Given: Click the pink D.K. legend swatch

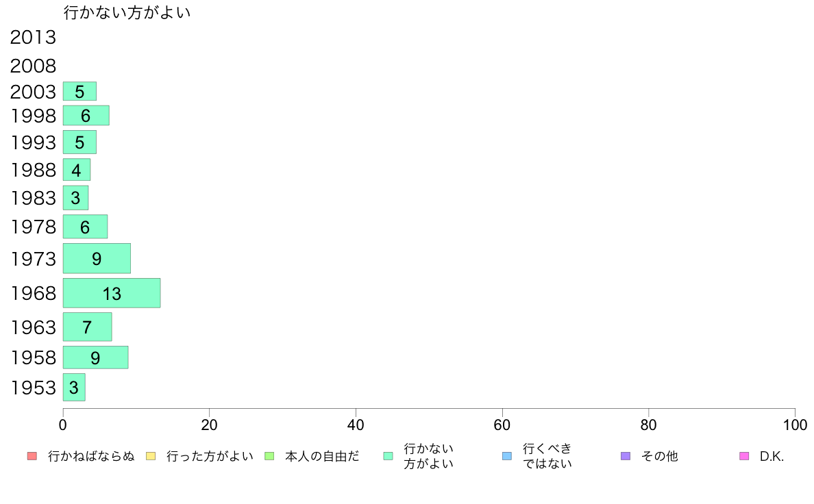Looking at the screenshot, I should pyautogui.click(x=744, y=456).
